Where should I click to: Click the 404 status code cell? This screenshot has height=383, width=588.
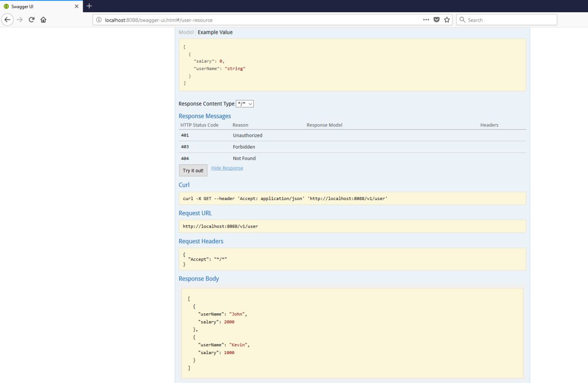[185, 159]
